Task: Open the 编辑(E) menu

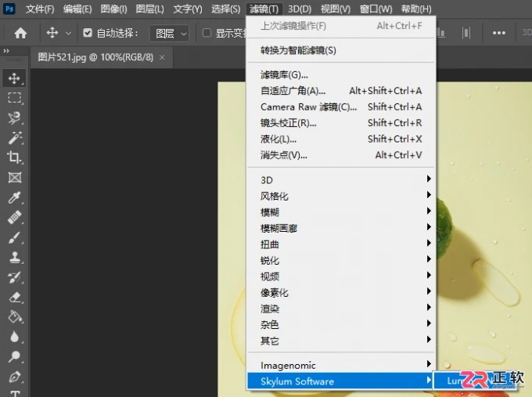Action: [77, 9]
